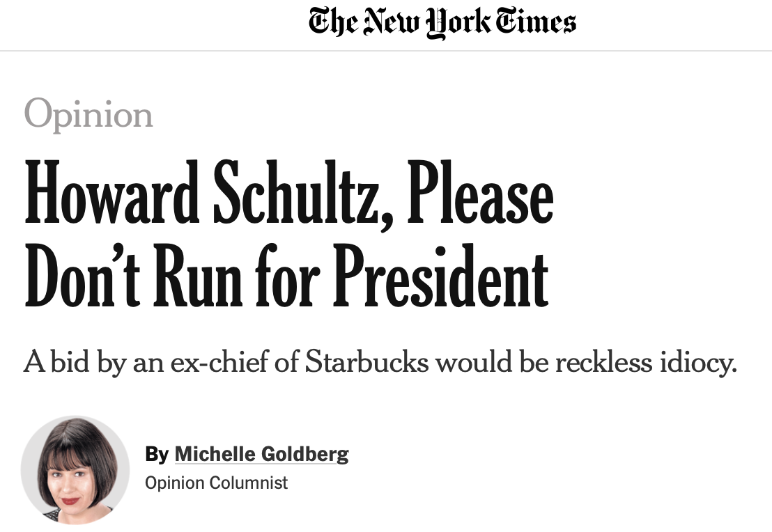Click The New York Times masthead logo

click(442, 23)
